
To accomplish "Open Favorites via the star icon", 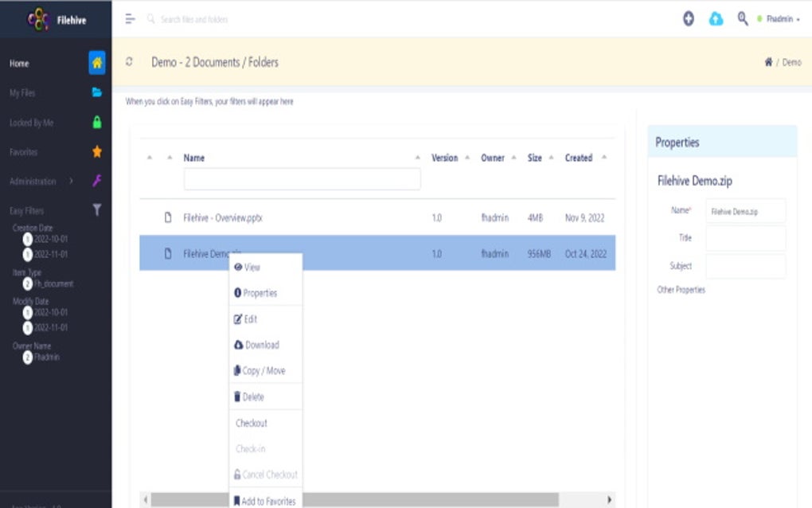I will click(96, 151).
